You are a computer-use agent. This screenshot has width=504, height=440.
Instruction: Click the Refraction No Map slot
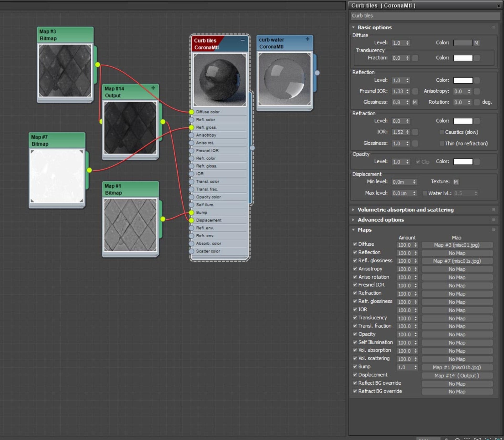[457, 294]
